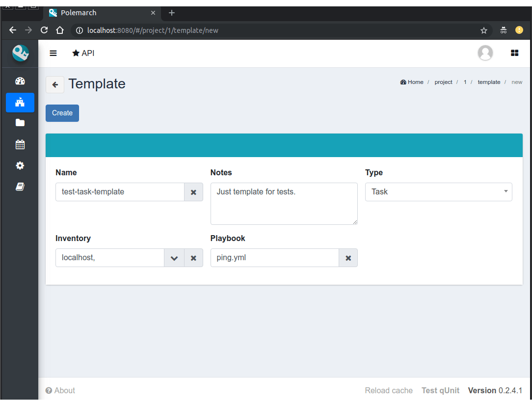This screenshot has width=532, height=406.
Task: Bookmark page with star icon
Action: pos(483,30)
